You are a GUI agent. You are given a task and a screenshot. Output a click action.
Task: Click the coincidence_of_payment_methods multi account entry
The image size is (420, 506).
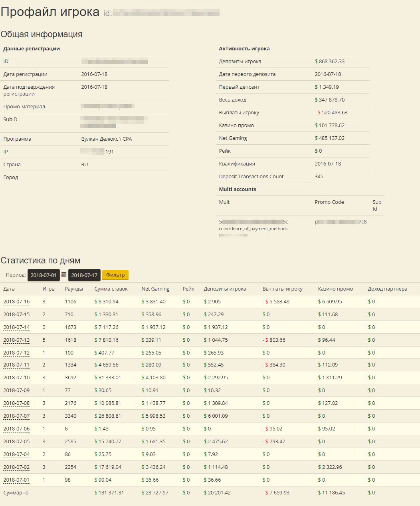[253, 229]
